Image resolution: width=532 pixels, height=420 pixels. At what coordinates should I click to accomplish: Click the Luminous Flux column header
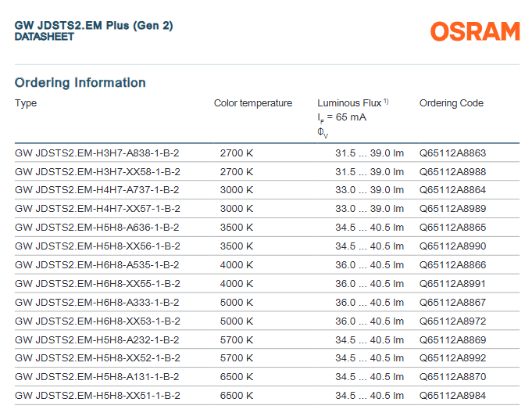349,103
